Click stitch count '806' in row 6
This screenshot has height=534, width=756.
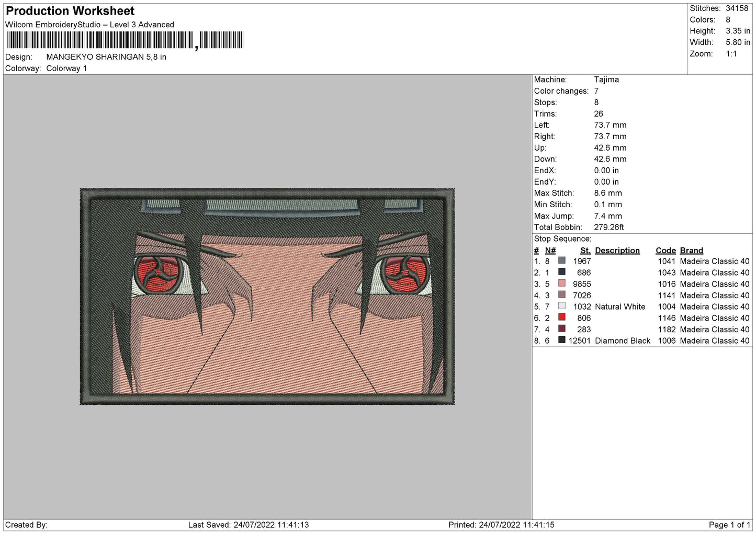[584, 319]
